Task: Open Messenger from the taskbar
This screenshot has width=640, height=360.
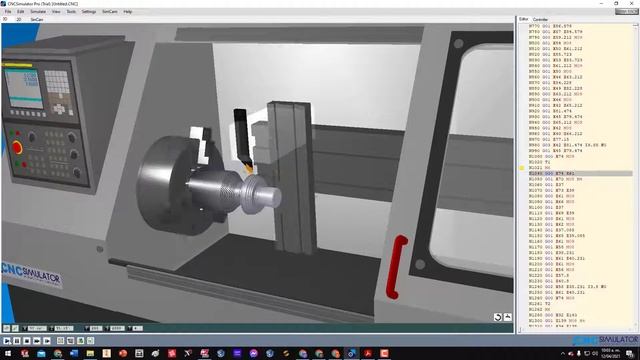Action: pos(253,353)
